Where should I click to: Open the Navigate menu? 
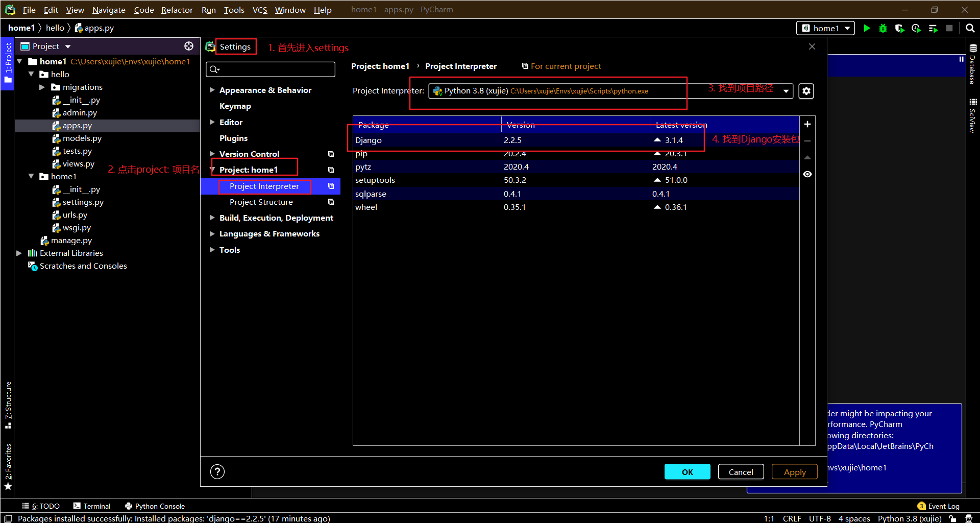[x=109, y=10]
